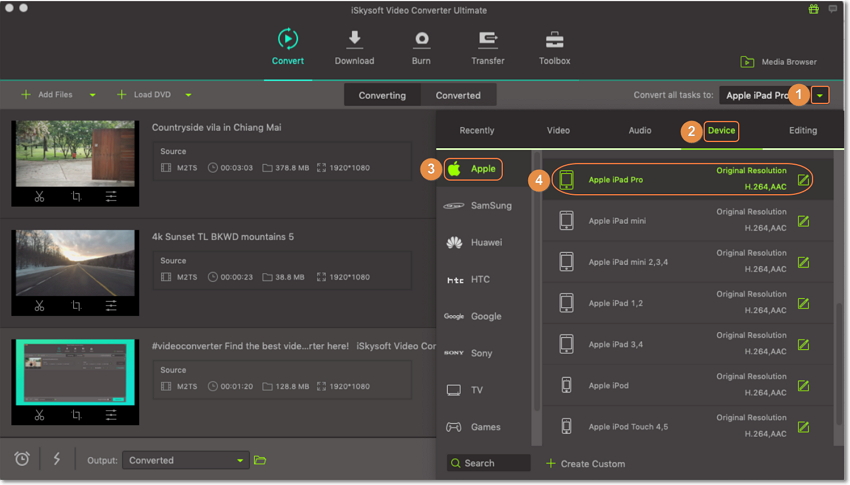850x485 pixels.
Task: Click crop icon under 4k Sunset video
Action: (76, 306)
